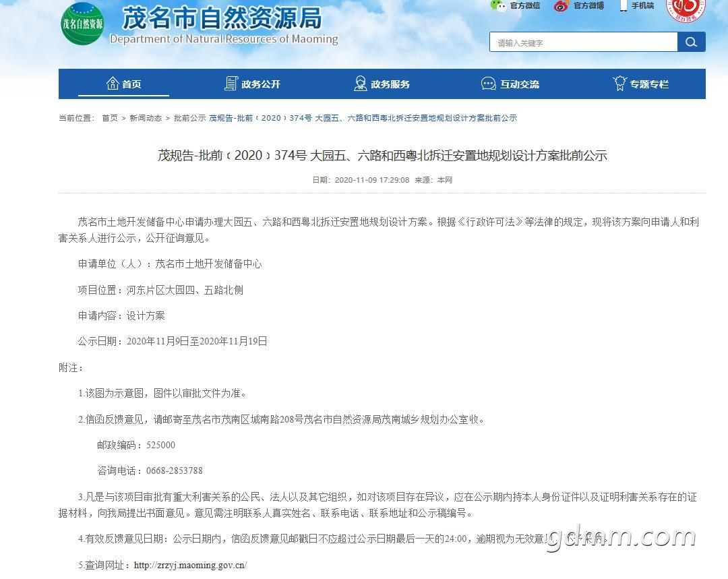Screen dimensions: 728x579
Task: Follow the 首页 breadcrumb link
Action: [x=110, y=119]
